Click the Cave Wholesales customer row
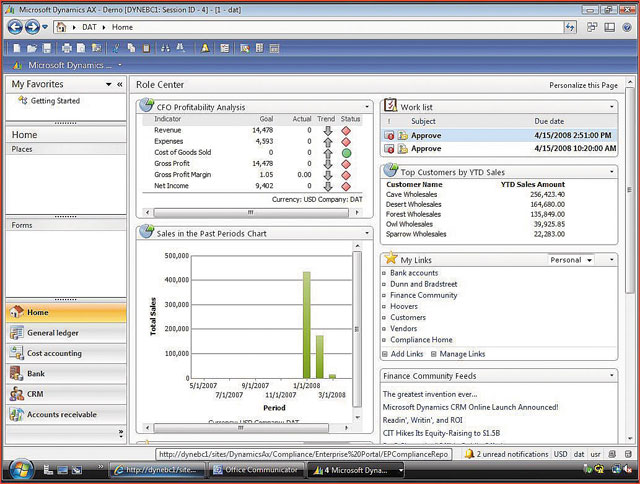This screenshot has height=484, width=640. pos(476,194)
